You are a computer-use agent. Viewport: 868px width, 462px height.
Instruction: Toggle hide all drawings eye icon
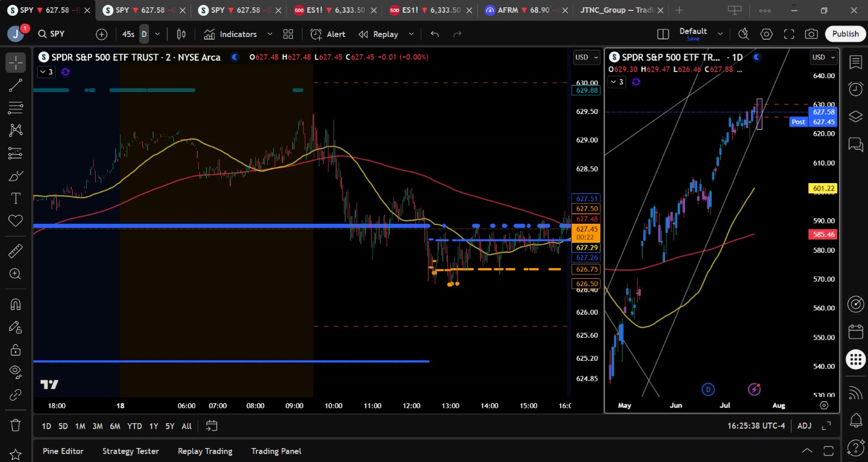pos(16,372)
